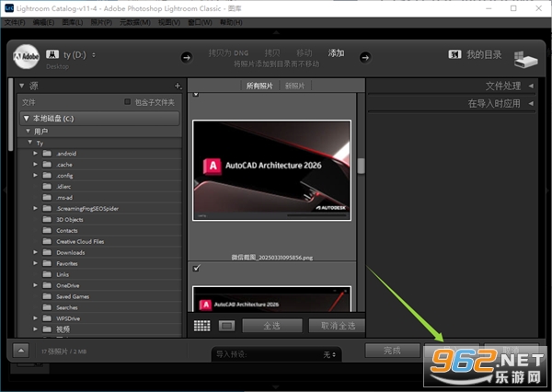Open the 窗口(W) menu
This screenshot has width=552, height=392.
click(x=200, y=22)
